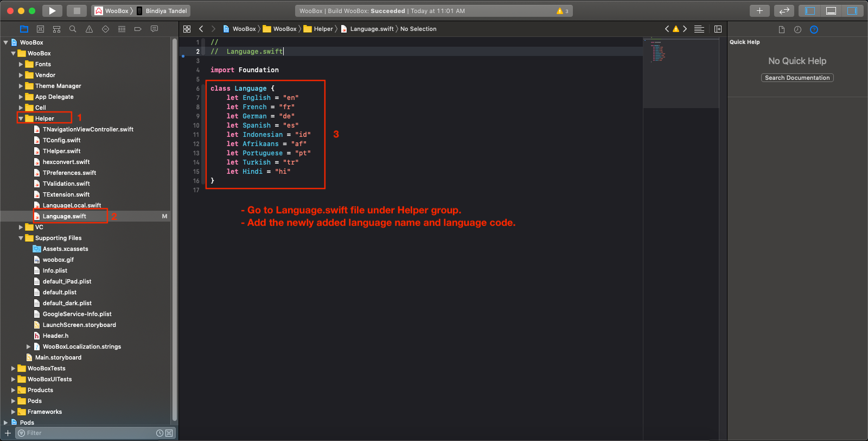Expand the Fonts group
Image resolution: width=868 pixels, height=441 pixels.
point(21,64)
